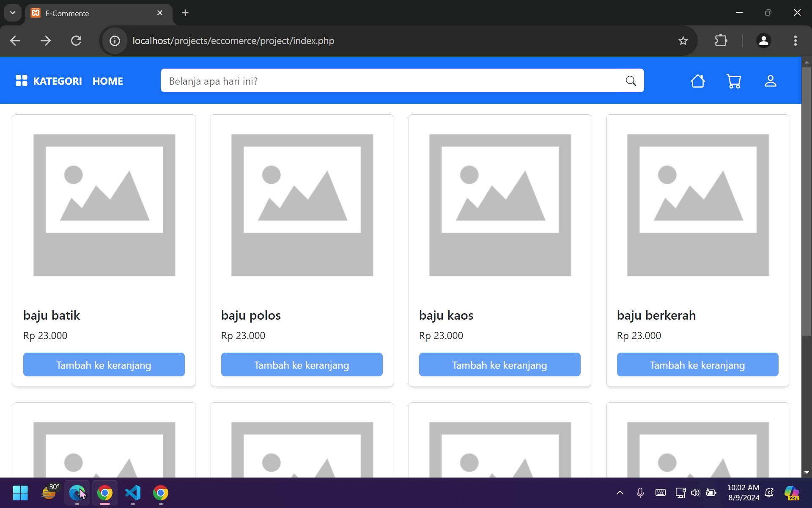812x508 pixels.
Task: Click the page's vertical scrollbar thumb
Action: pos(807,201)
